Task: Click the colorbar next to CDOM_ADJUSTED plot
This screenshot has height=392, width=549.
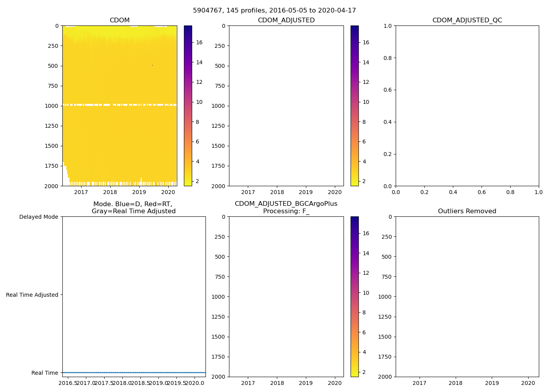Action: (x=354, y=106)
